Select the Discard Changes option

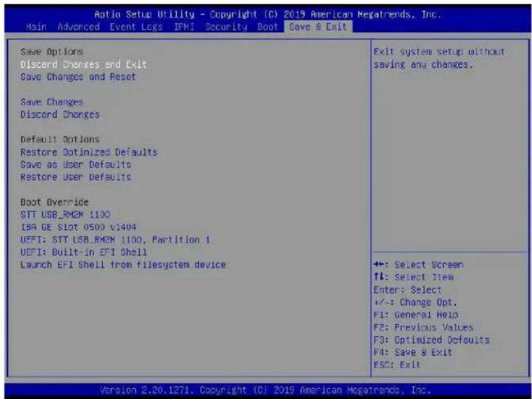click(60, 114)
